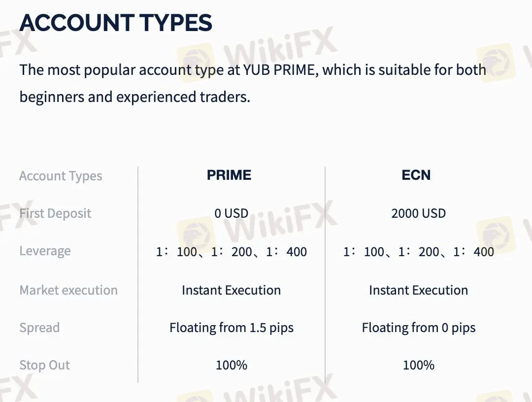532x402 pixels.
Task: Click ECN leverage options text
Action: [x=418, y=252]
